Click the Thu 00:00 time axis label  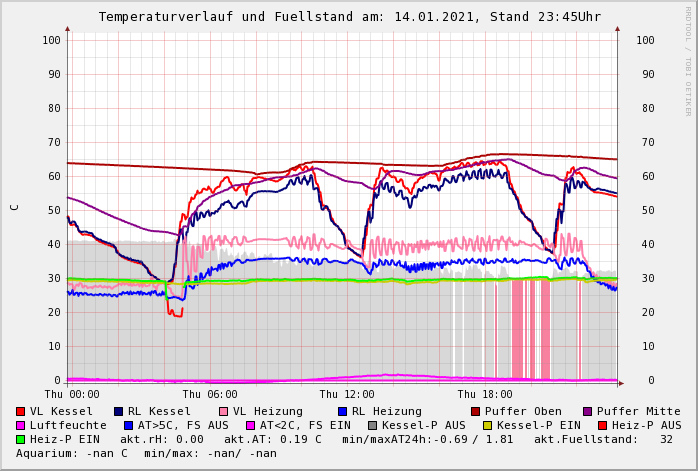click(x=72, y=395)
